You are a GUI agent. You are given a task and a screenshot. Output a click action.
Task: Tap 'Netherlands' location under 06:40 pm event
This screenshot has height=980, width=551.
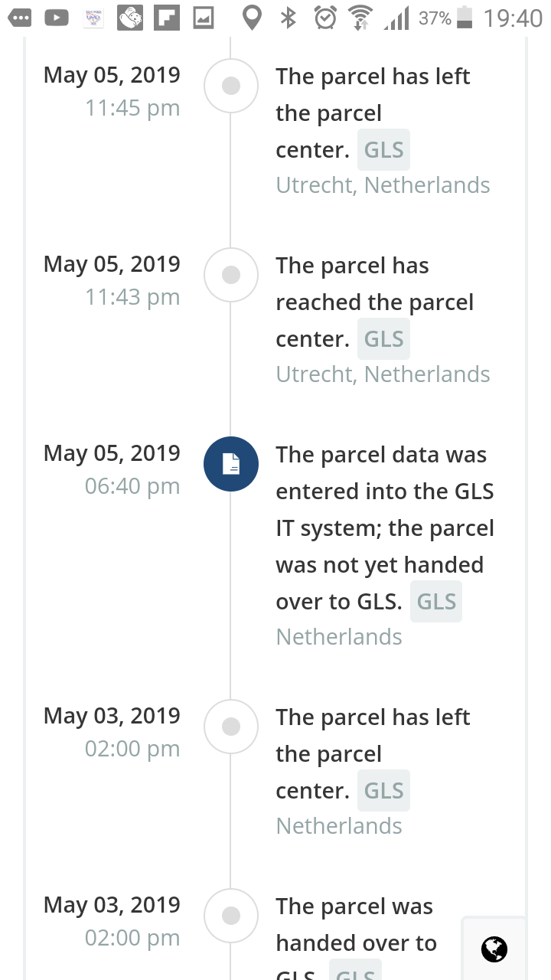[x=339, y=637]
